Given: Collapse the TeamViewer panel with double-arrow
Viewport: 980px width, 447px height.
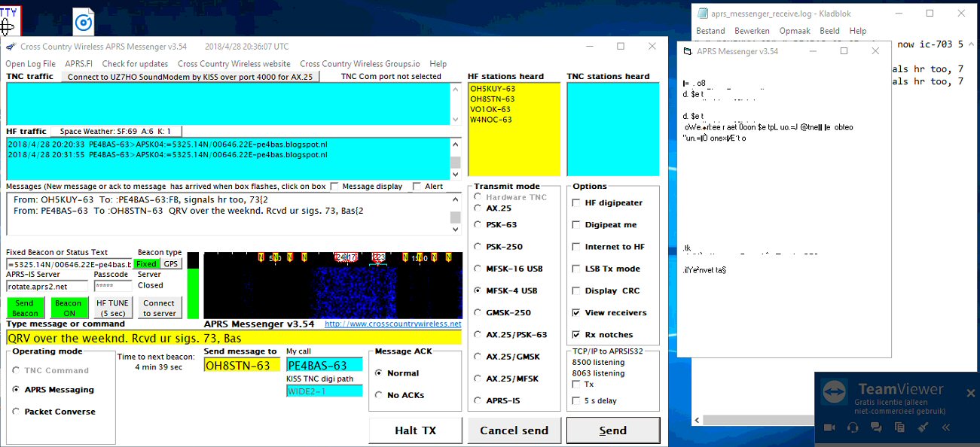Looking at the screenshot, I should coord(946,427).
